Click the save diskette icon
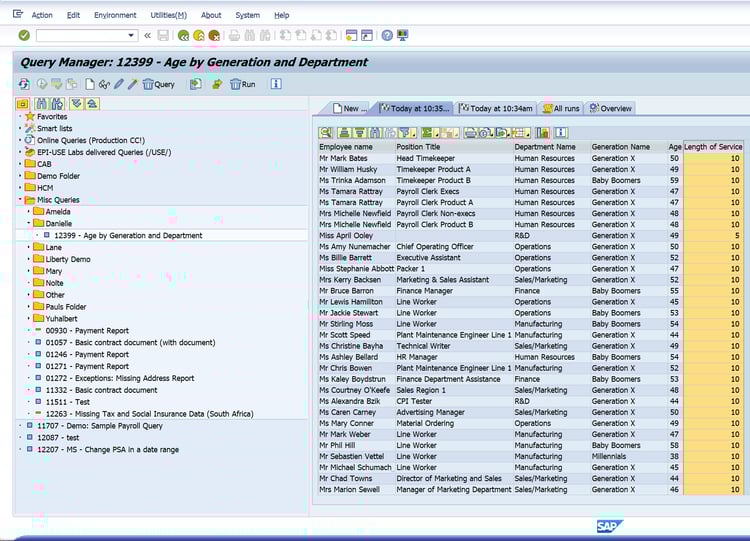Image resolution: width=750 pixels, height=541 pixels. (x=163, y=35)
